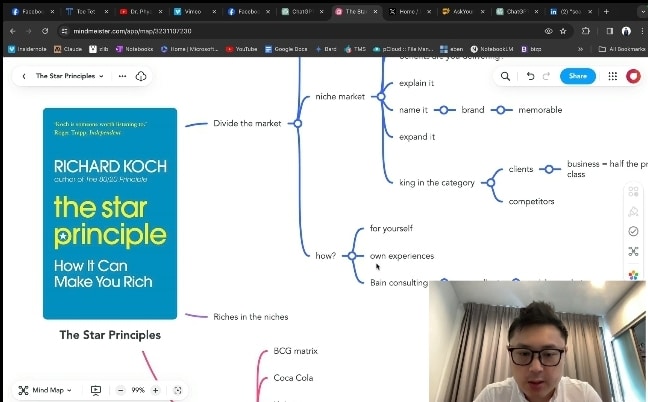
Task: Zoom in with the plus button
Action: pos(155,390)
